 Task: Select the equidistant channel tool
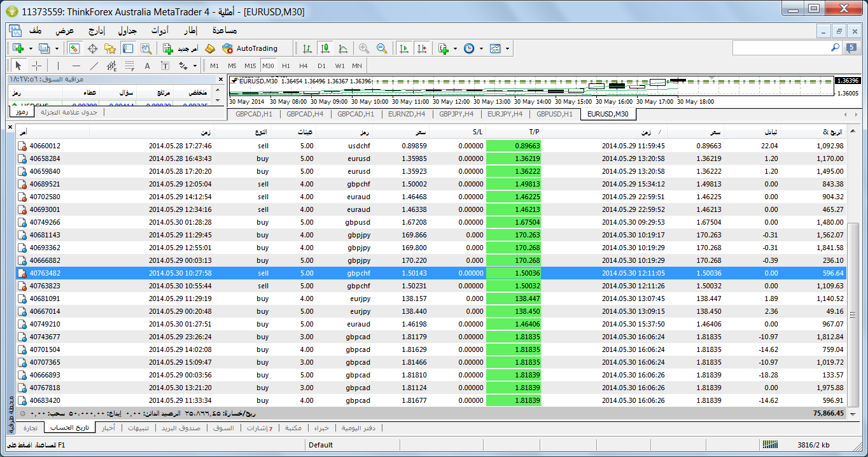(112, 66)
